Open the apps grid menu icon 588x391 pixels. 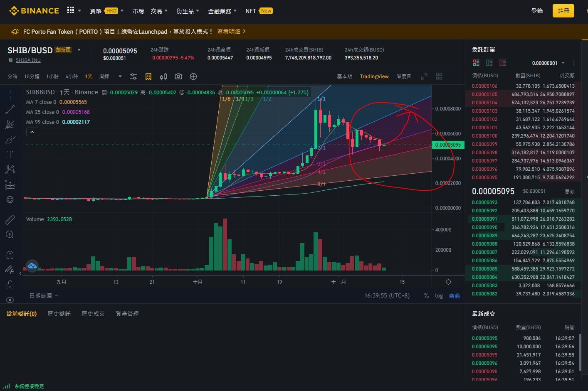tap(71, 10)
